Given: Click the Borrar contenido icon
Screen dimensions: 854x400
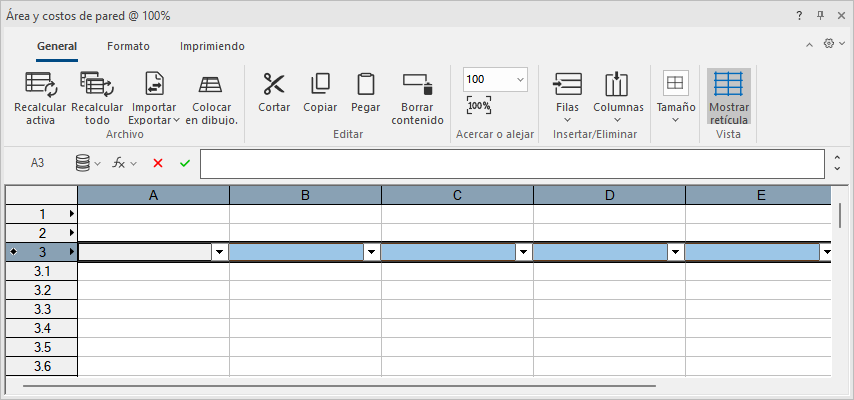Looking at the screenshot, I should (417, 85).
